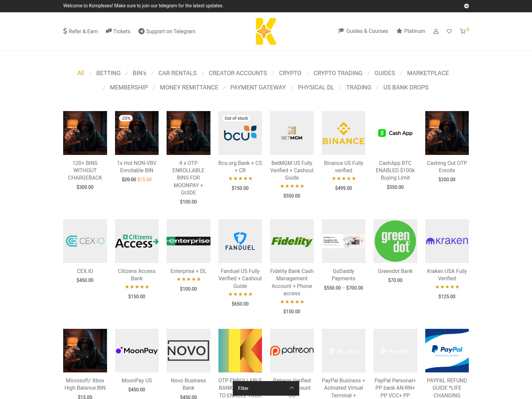Open Binance US Fully verified title
The image size is (532, 399).
pos(343,167)
